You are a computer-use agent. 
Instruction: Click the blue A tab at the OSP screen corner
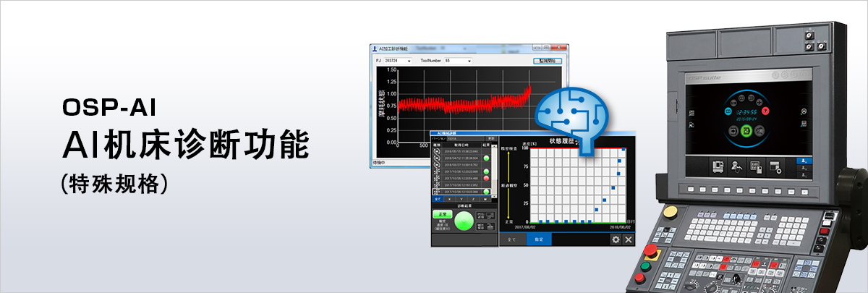click(805, 161)
